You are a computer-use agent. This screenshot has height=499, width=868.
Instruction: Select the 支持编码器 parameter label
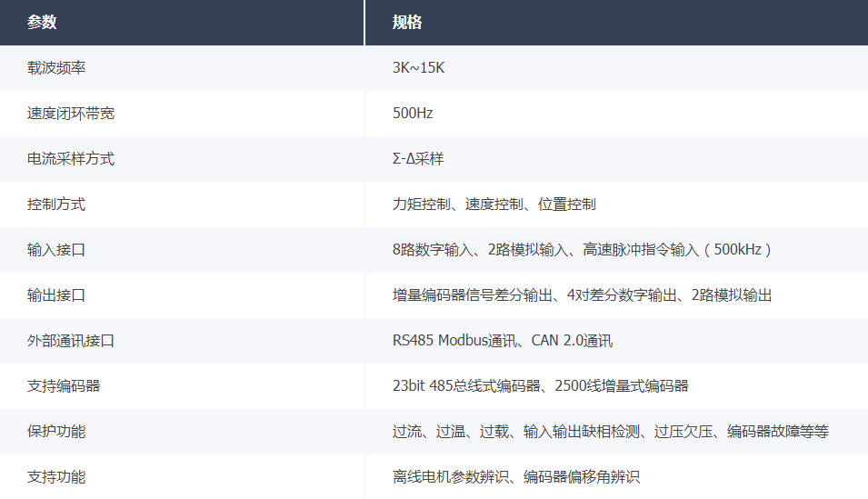(64, 386)
